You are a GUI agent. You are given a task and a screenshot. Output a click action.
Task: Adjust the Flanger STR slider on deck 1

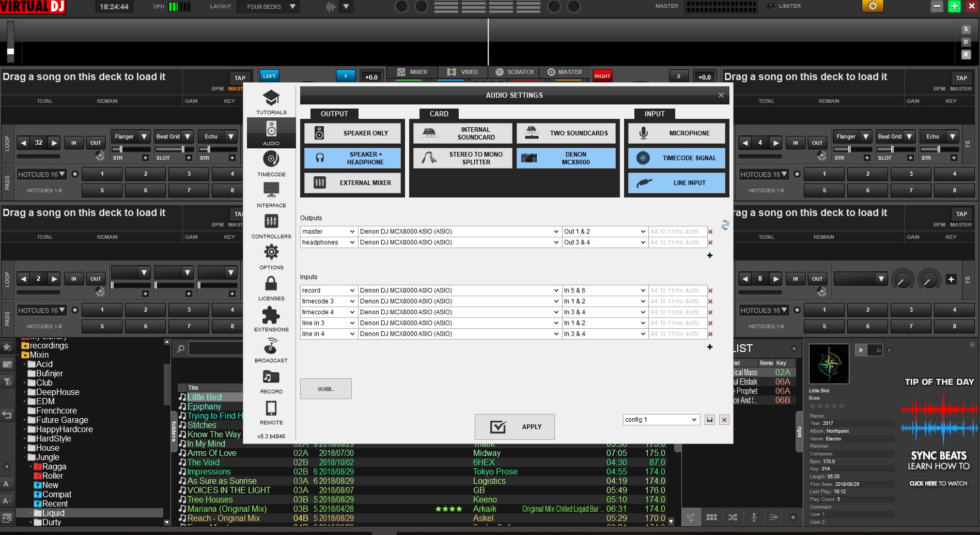(x=131, y=149)
